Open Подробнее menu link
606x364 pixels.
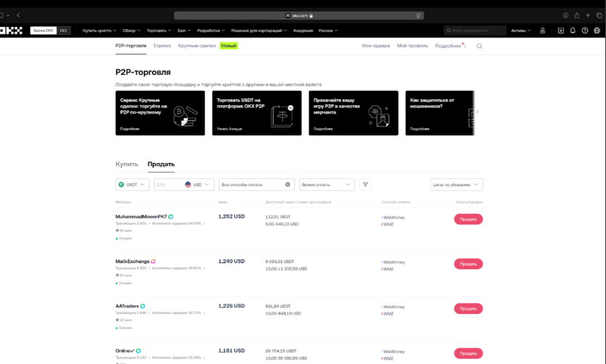(x=449, y=46)
